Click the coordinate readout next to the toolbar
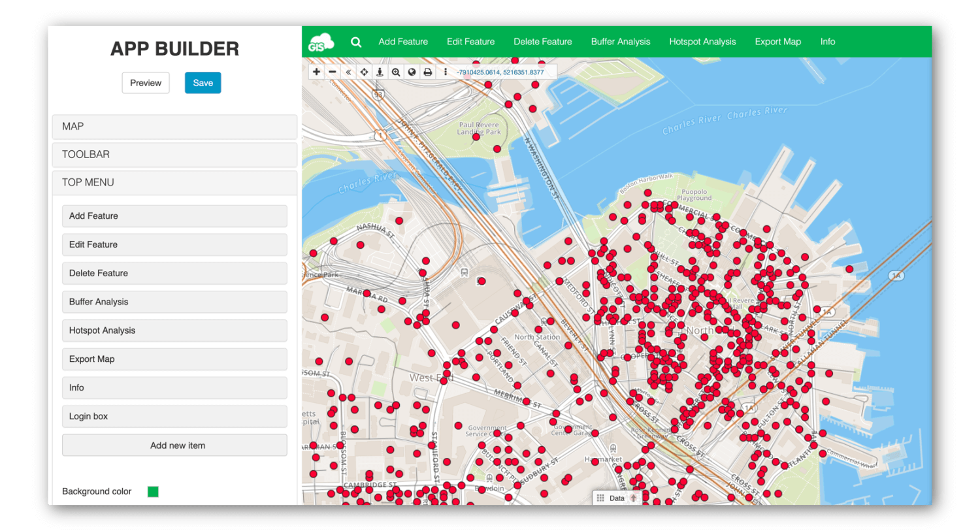 point(499,71)
